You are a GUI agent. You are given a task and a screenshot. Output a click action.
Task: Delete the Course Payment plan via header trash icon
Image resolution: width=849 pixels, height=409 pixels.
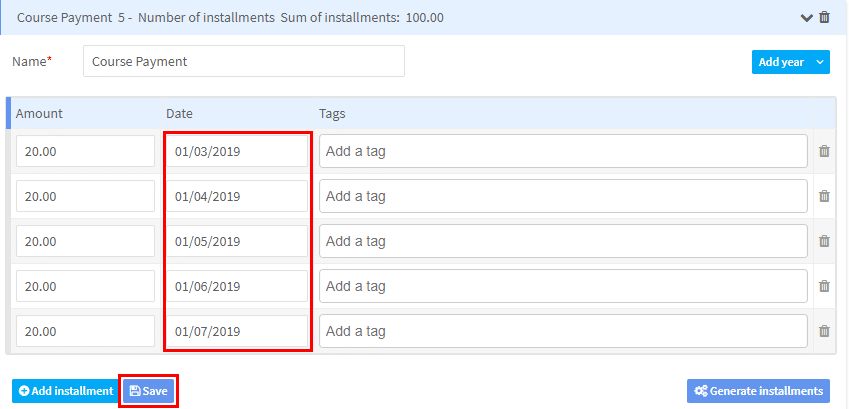824,17
